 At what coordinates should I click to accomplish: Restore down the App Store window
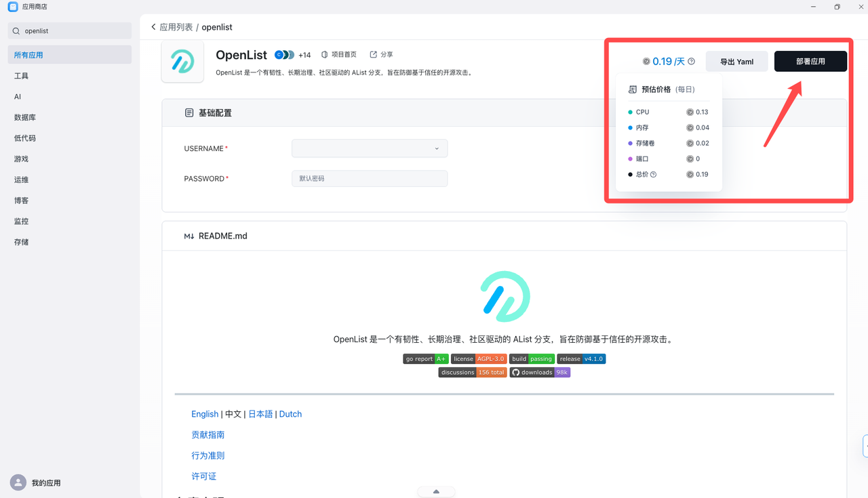click(837, 7)
